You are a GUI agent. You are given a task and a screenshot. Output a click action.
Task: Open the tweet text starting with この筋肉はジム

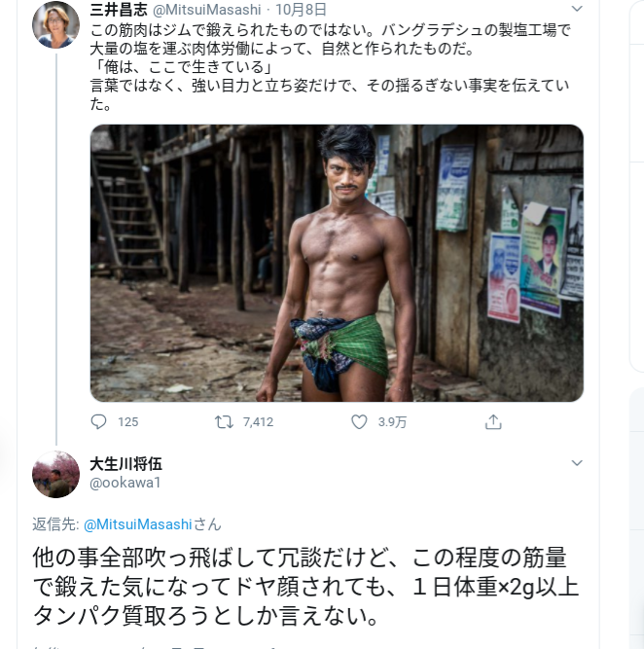click(331, 67)
